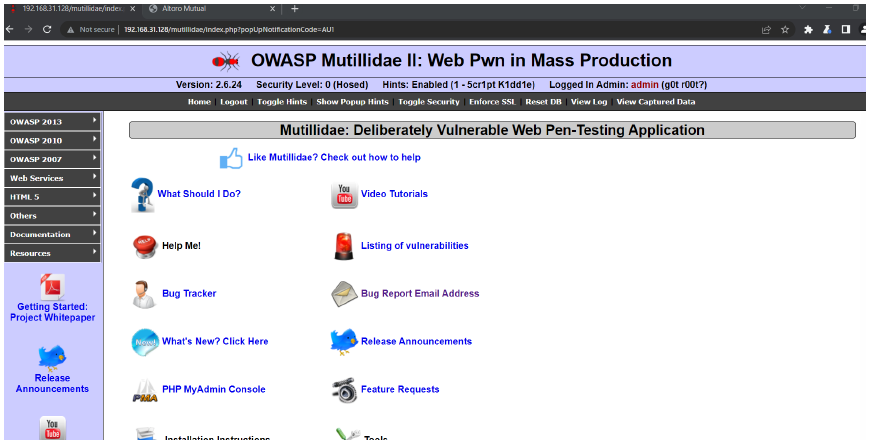Image resolution: width=870 pixels, height=444 pixels.
Task: Reload the page with the refresh icon
Action: 47,29
